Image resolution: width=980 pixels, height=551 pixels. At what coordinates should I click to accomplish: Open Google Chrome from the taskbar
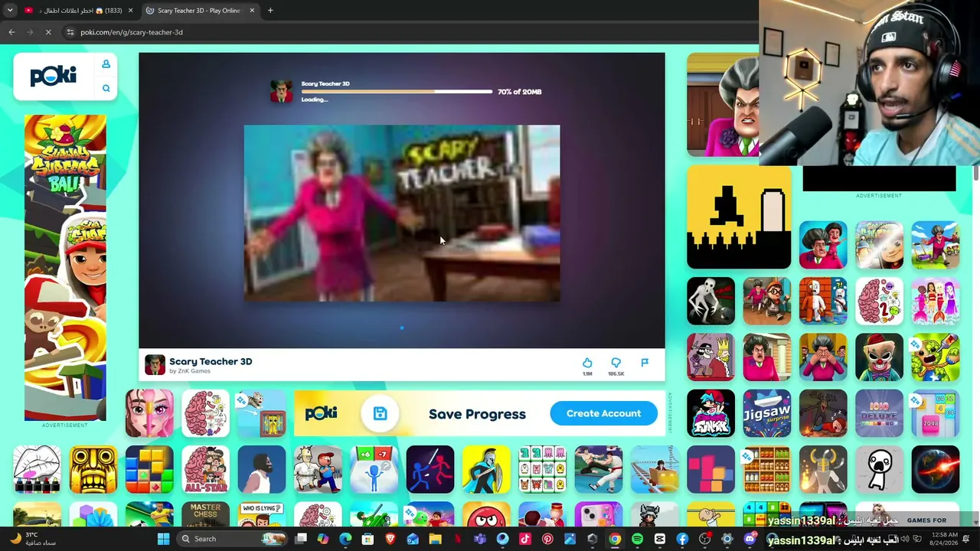615,539
